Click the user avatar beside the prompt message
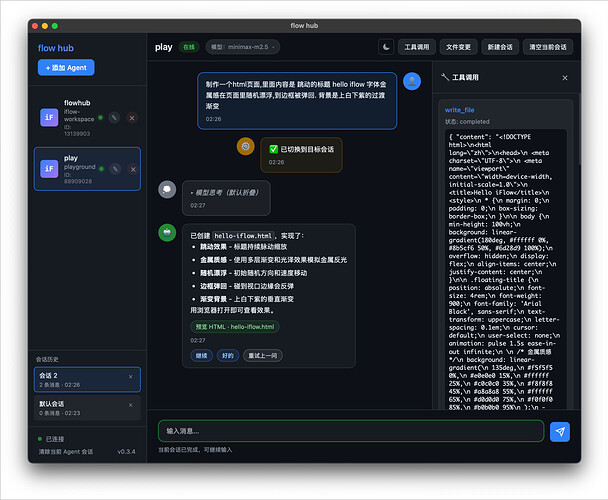 click(411, 81)
